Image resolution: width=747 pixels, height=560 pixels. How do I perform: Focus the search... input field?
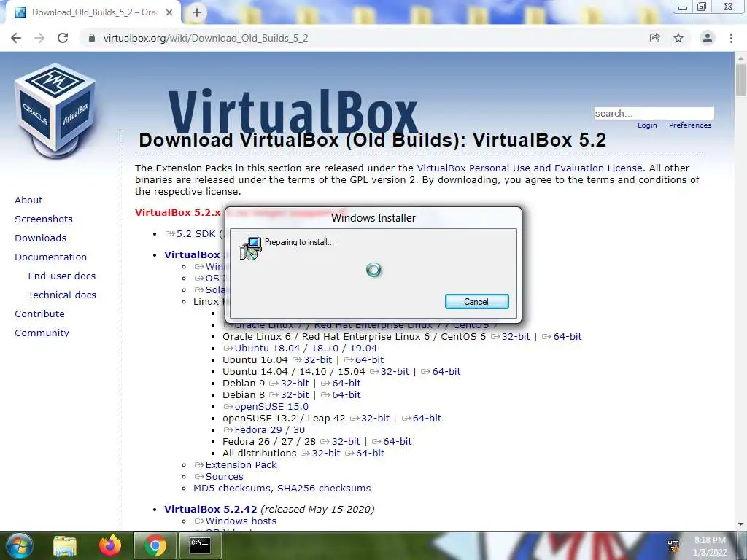click(654, 113)
